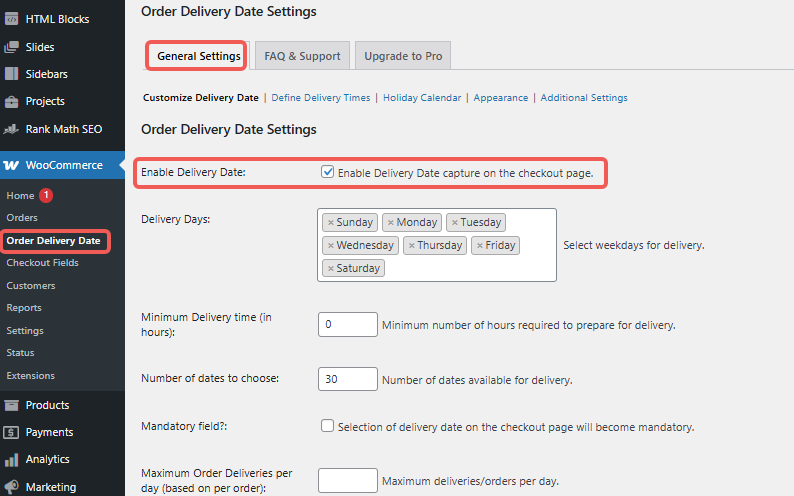Open Slides via its sidebar icon
The image size is (794, 496).
tap(12, 47)
